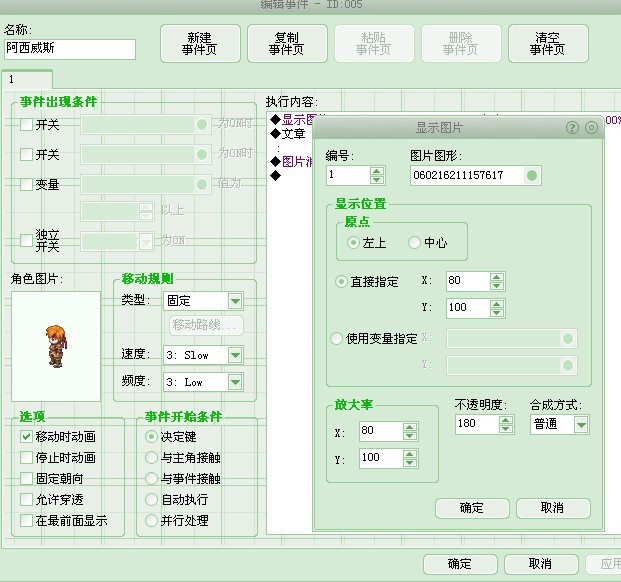Check 停止时动画 option
The image size is (621, 582).
tap(26, 457)
